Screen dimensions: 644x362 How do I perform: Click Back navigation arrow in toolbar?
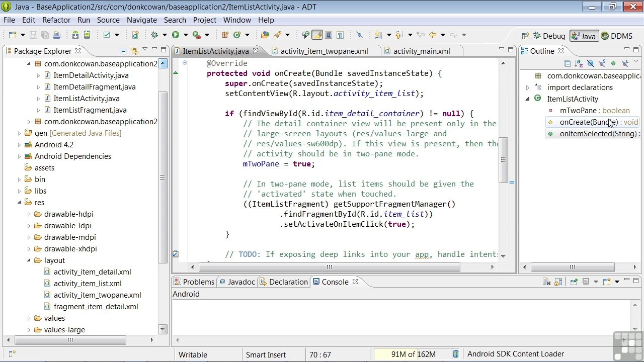pyautogui.click(x=432, y=35)
